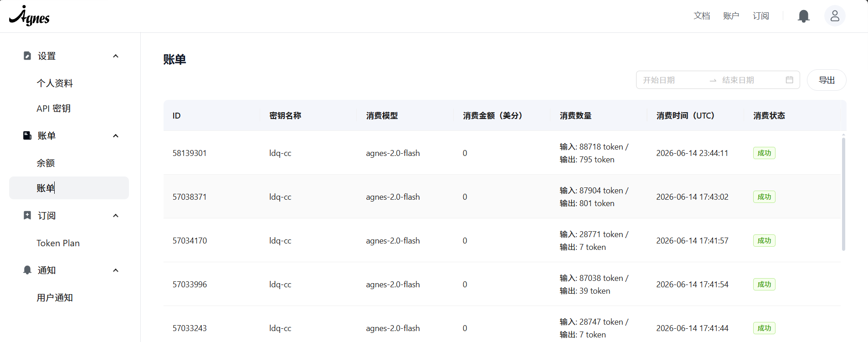Click timestamp 2026-06-14 17:43:02
Viewport: 868px width, 342px height.
(692, 197)
